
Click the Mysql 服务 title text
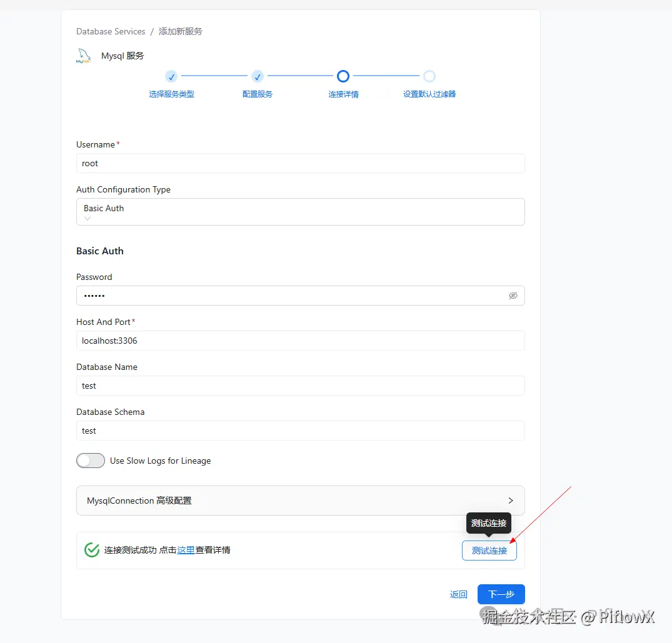123,56
